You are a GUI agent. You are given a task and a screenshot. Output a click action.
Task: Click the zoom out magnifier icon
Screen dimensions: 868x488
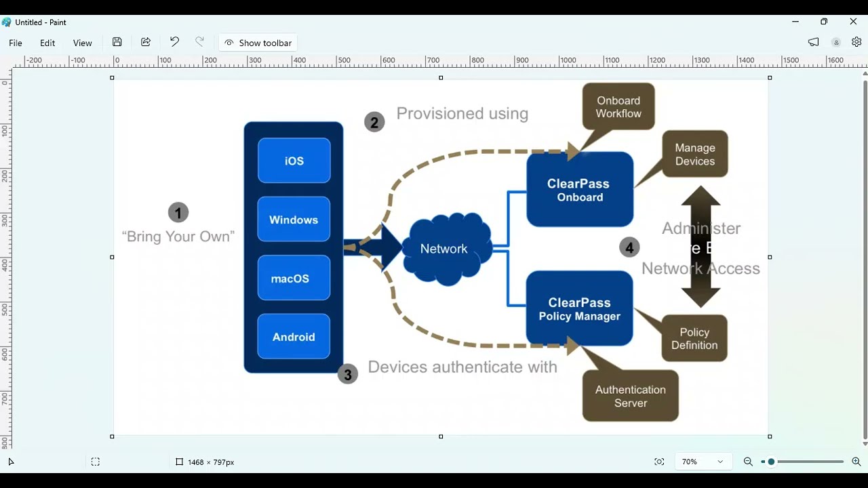[x=748, y=462]
